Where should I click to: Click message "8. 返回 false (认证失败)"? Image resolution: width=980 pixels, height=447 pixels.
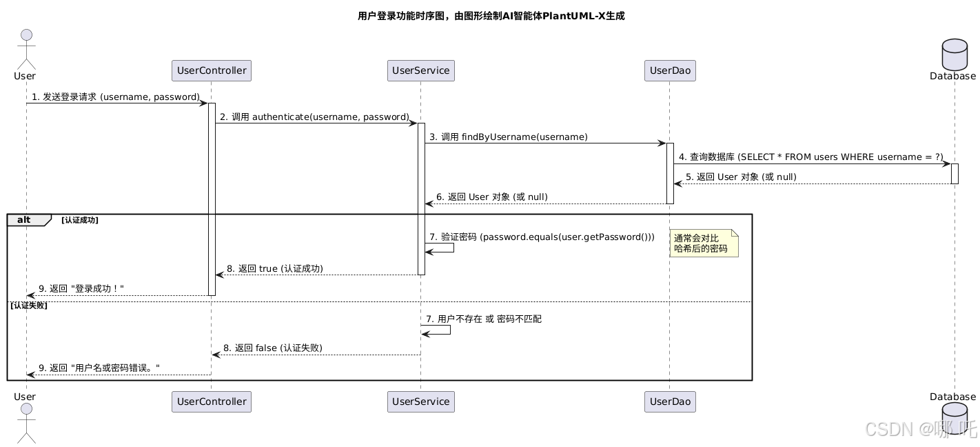272,348
